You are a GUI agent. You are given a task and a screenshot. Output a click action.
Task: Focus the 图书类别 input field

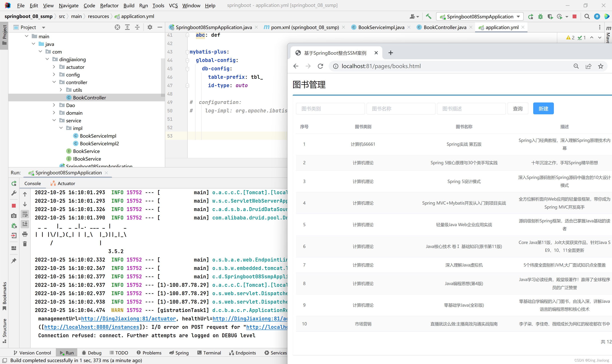point(330,108)
